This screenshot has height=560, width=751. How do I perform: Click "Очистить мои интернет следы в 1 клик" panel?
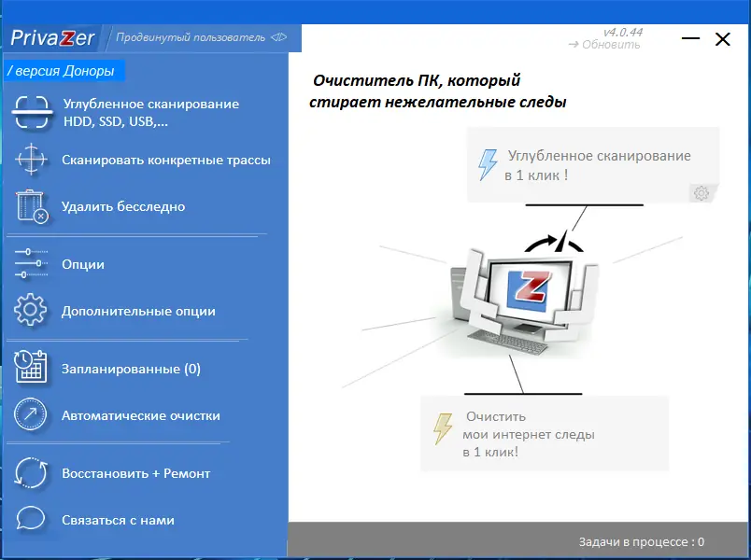pyautogui.click(x=545, y=433)
